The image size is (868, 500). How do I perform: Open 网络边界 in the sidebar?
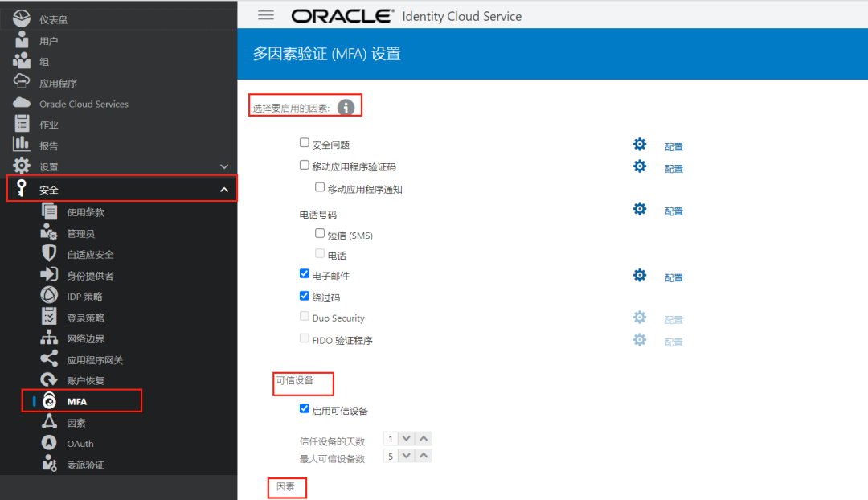coord(85,339)
